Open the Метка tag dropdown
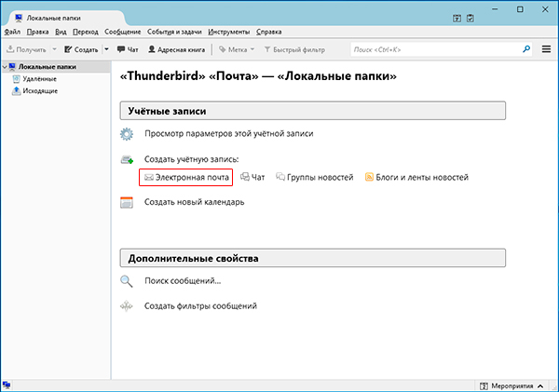559x392 pixels. 237,49
